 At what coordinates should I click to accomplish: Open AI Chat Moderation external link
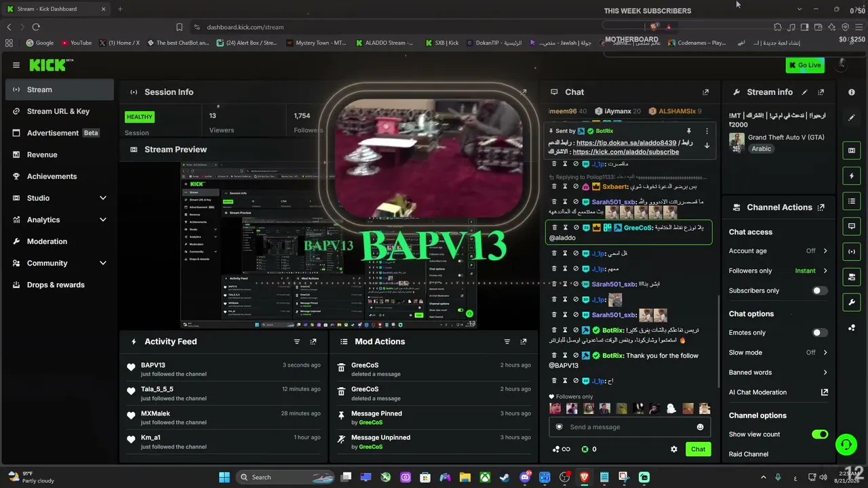pyautogui.click(x=825, y=392)
